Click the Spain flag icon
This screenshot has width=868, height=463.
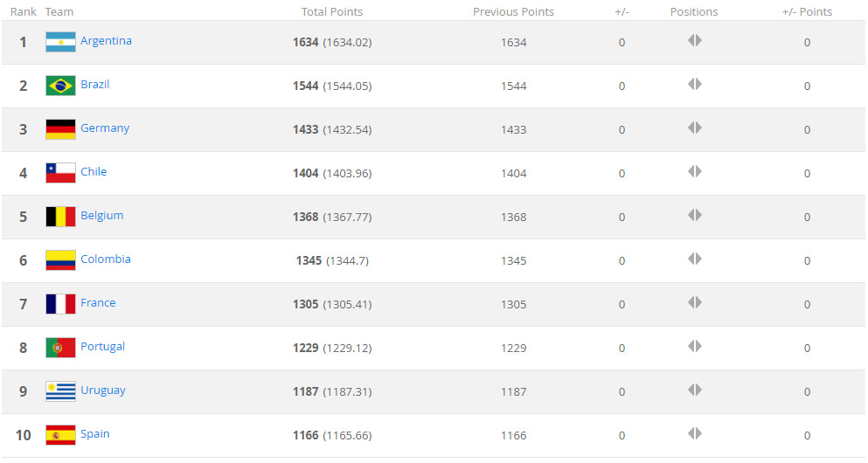pyautogui.click(x=60, y=435)
